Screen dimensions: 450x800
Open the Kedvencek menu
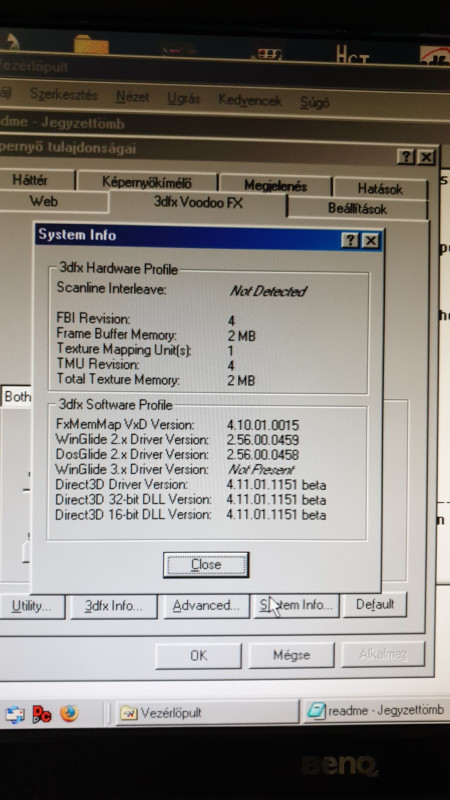click(249, 100)
